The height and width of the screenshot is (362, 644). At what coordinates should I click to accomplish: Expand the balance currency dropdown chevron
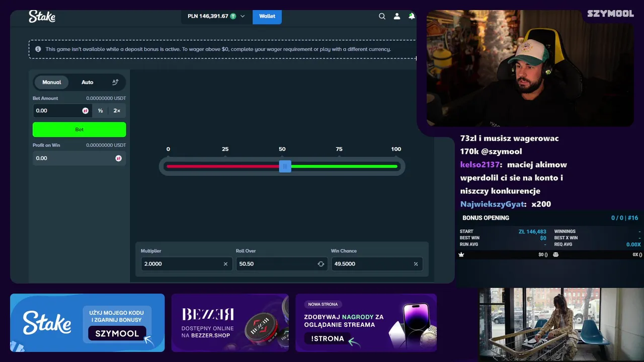tap(243, 16)
